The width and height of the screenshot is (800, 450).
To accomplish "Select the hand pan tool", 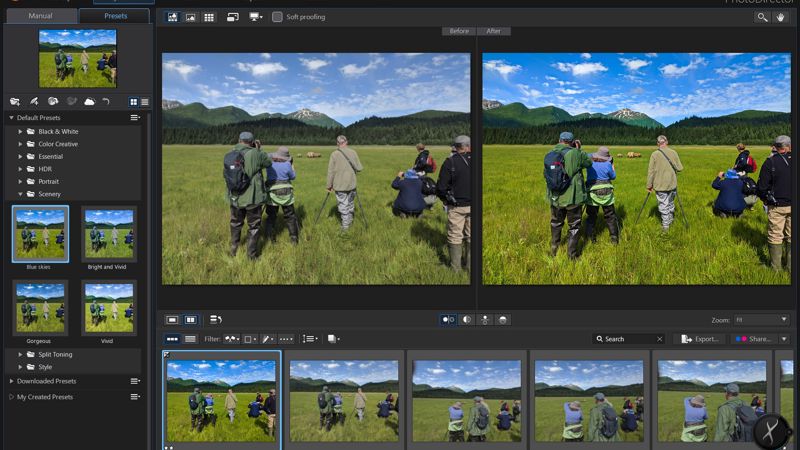I will point(781,17).
